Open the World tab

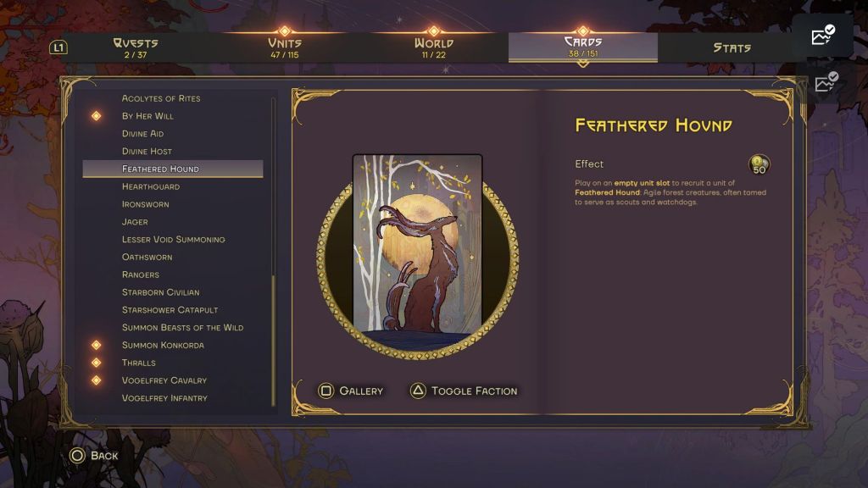[x=433, y=47]
